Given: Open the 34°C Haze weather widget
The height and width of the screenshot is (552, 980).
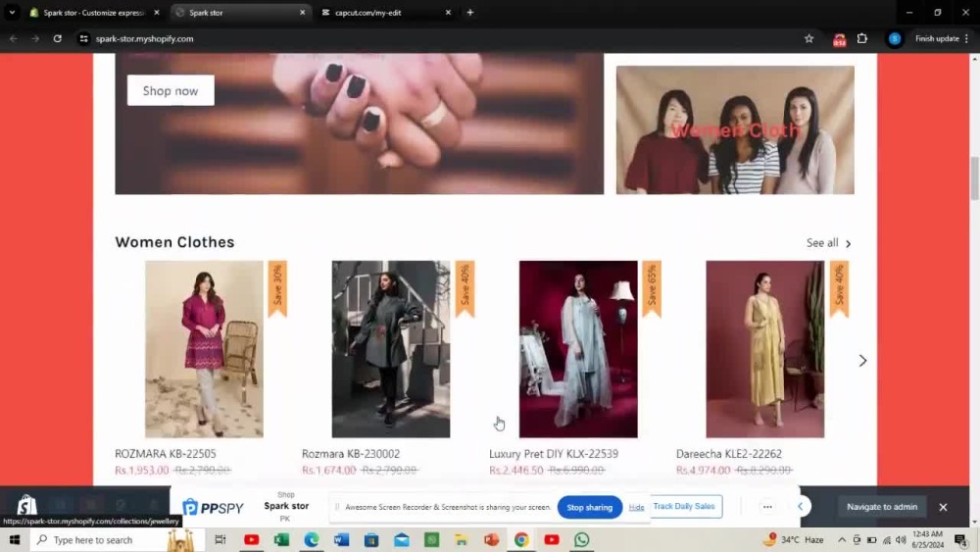Looking at the screenshot, I should tap(794, 539).
